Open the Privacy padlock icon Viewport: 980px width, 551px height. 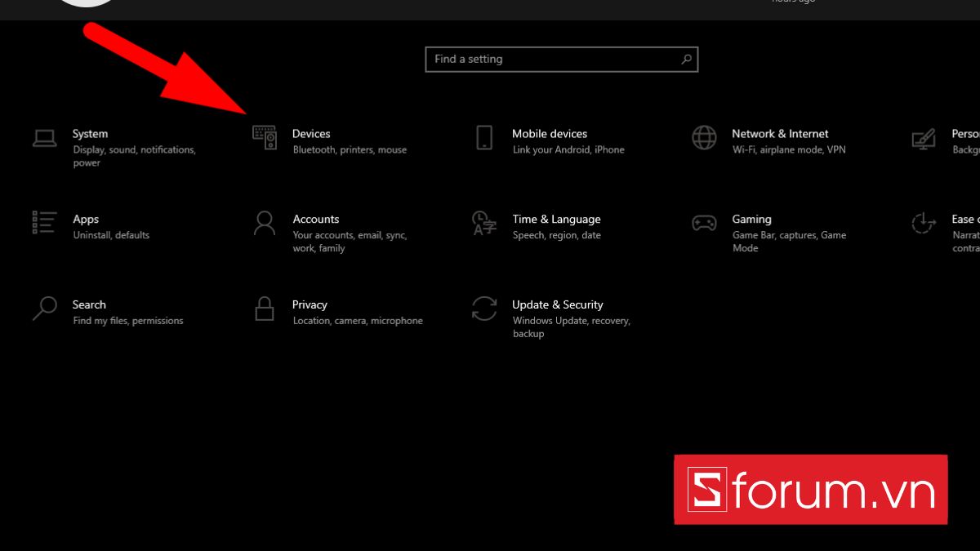pos(265,309)
